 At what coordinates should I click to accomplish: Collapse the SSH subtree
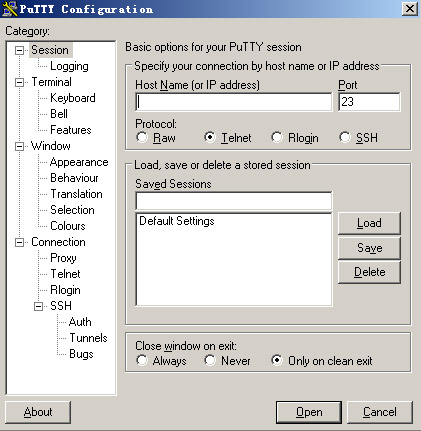39,306
